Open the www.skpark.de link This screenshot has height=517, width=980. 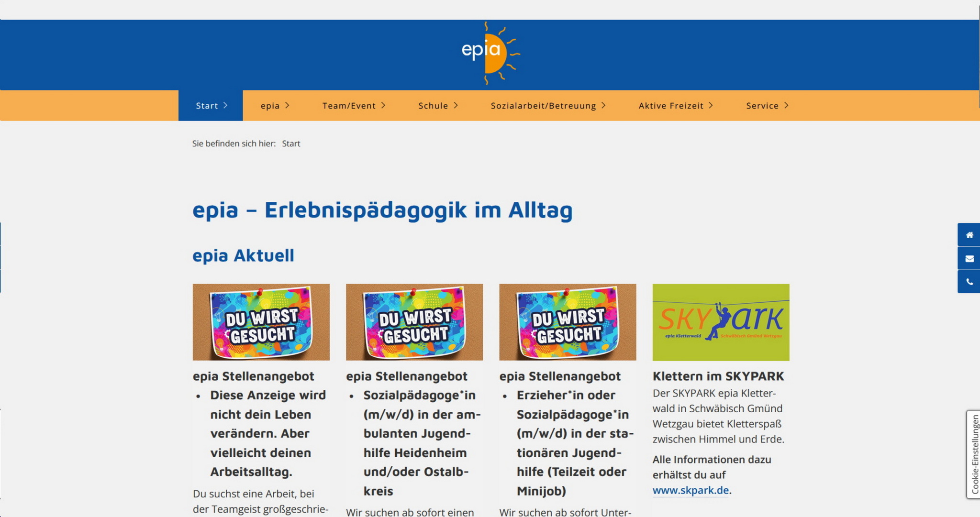pos(690,490)
